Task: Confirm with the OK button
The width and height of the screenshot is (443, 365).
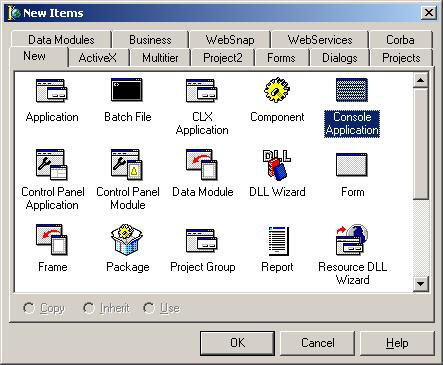Action: click(237, 343)
